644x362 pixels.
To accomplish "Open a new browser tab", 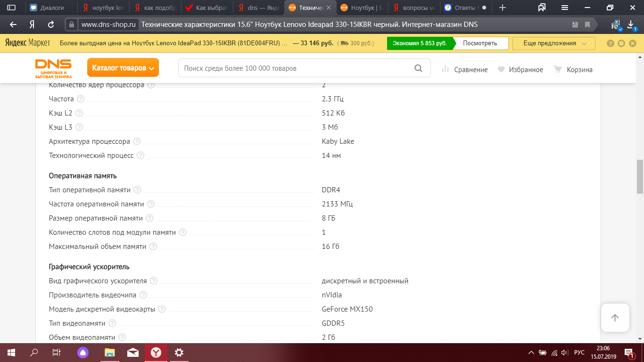I will (503, 8).
